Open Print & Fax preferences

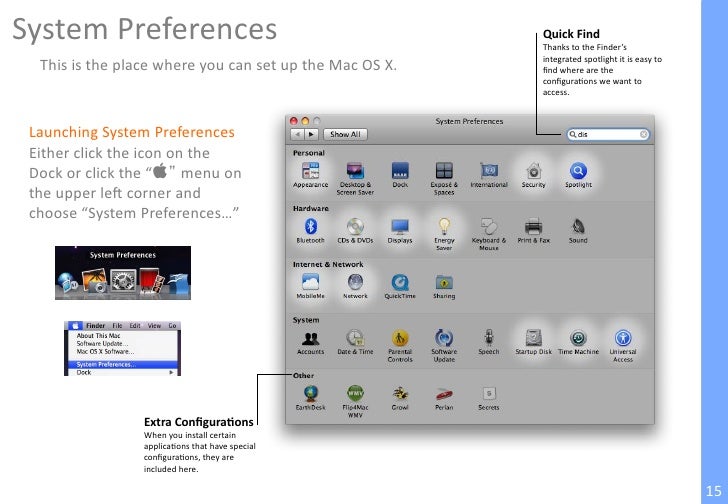pos(533,231)
